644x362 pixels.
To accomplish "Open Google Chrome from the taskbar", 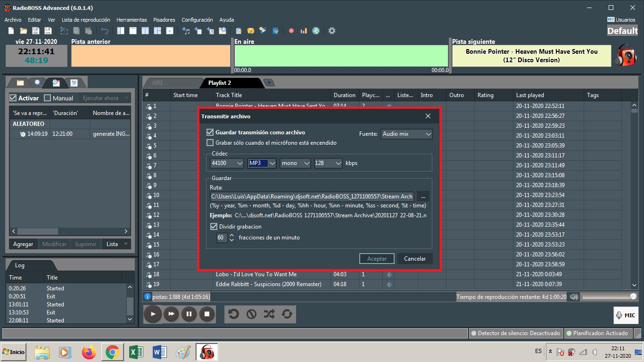I will pos(112,352).
